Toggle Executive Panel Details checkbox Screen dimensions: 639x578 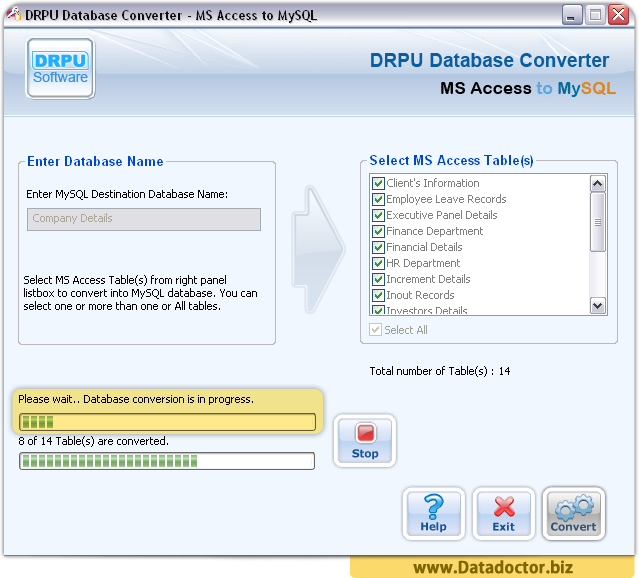(x=378, y=215)
